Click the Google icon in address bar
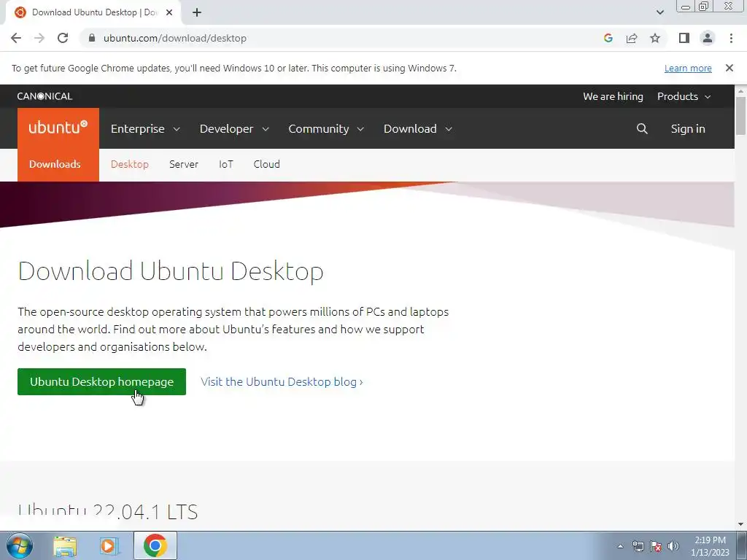 tap(608, 38)
